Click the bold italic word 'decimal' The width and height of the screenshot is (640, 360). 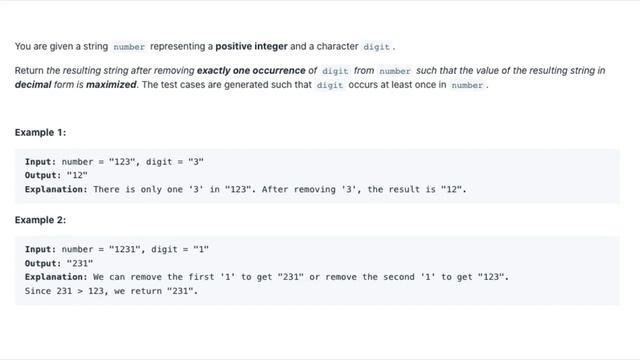pyautogui.click(x=33, y=85)
